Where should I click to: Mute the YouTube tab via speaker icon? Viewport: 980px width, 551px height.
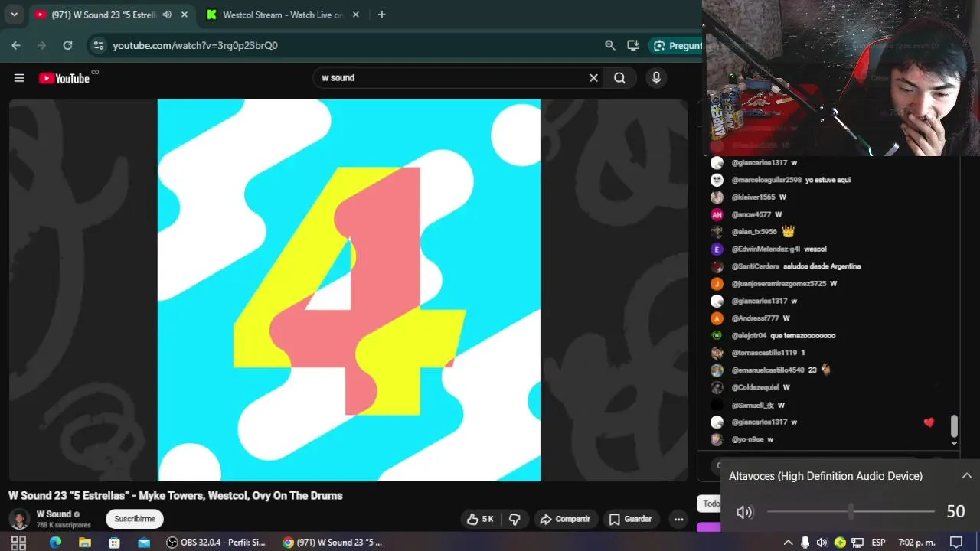(167, 15)
